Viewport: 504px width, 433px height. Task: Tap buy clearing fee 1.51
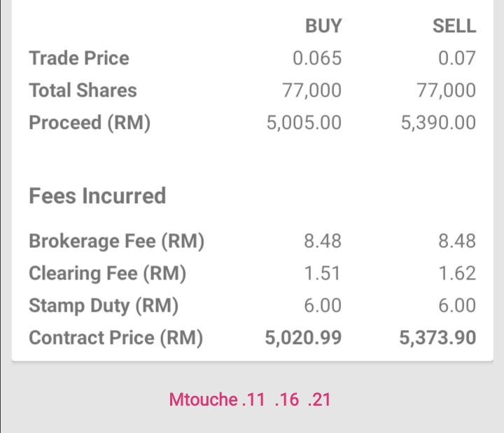tap(322, 273)
